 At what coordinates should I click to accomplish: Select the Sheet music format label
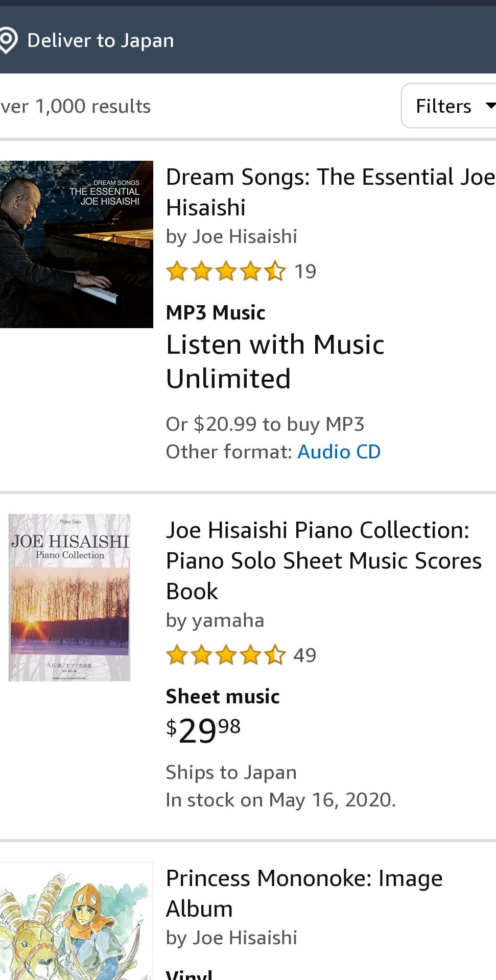[x=223, y=697]
